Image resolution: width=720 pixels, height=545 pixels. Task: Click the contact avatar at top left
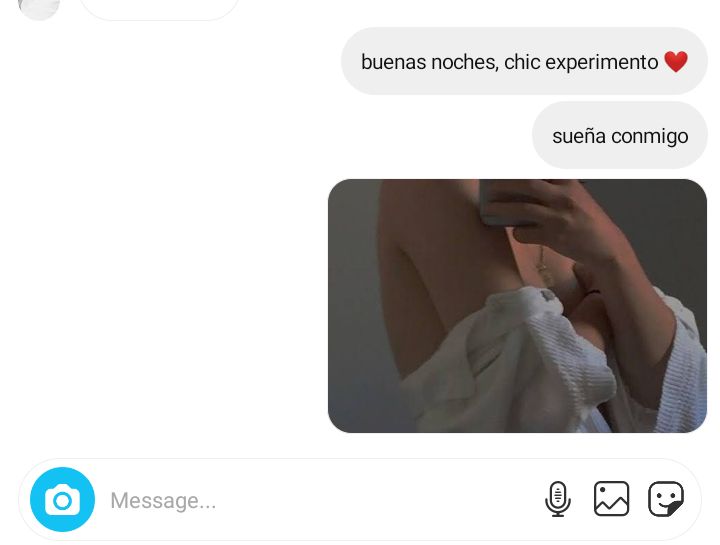coord(39,7)
